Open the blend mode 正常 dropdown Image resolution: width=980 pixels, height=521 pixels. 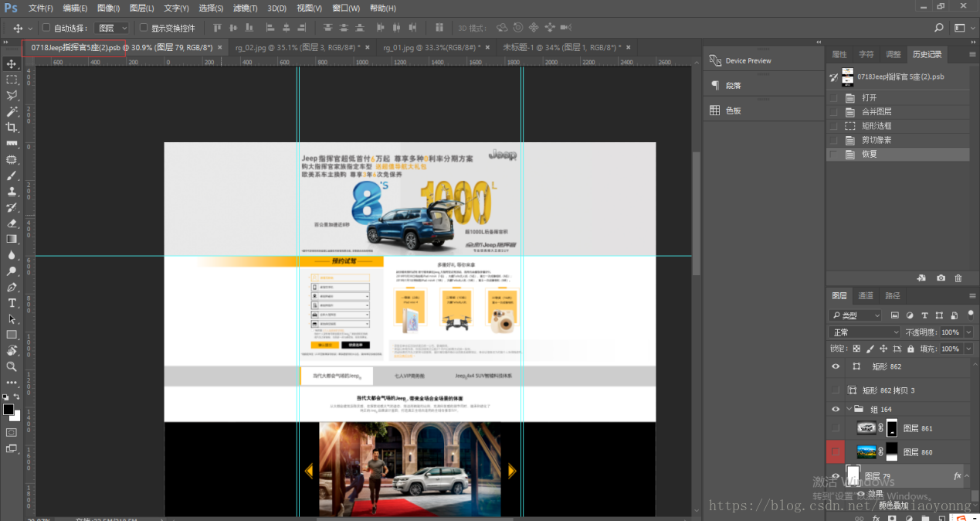(863, 332)
